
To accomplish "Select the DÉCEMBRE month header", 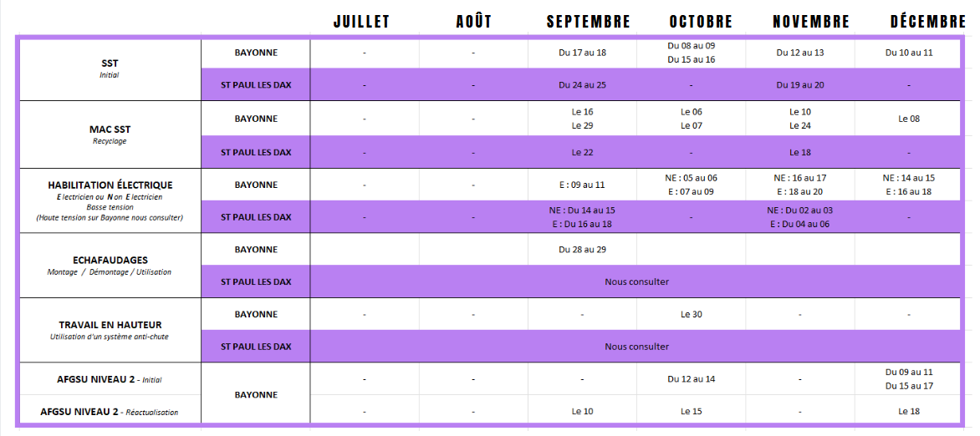I will pyautogui.click(x=928, y=22).
